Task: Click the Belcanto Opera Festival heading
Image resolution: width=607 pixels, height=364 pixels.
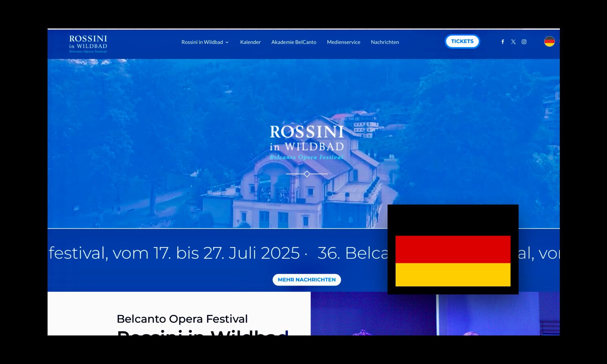Action: (182, 319)
